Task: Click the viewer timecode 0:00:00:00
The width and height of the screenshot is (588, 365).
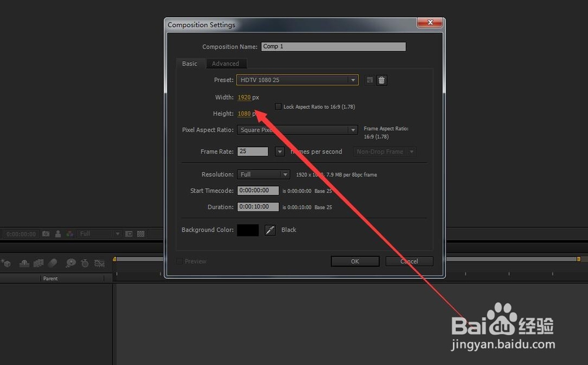Action: pyautogui.click(x=21, y=234)
